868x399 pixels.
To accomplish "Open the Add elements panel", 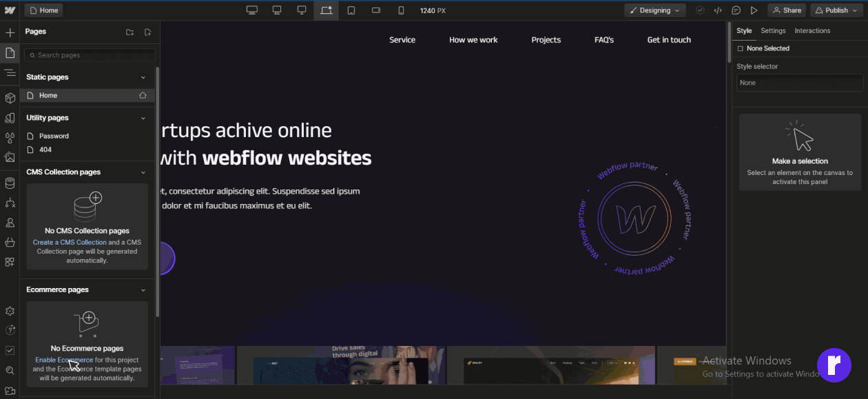I will (x=10, y=32).
